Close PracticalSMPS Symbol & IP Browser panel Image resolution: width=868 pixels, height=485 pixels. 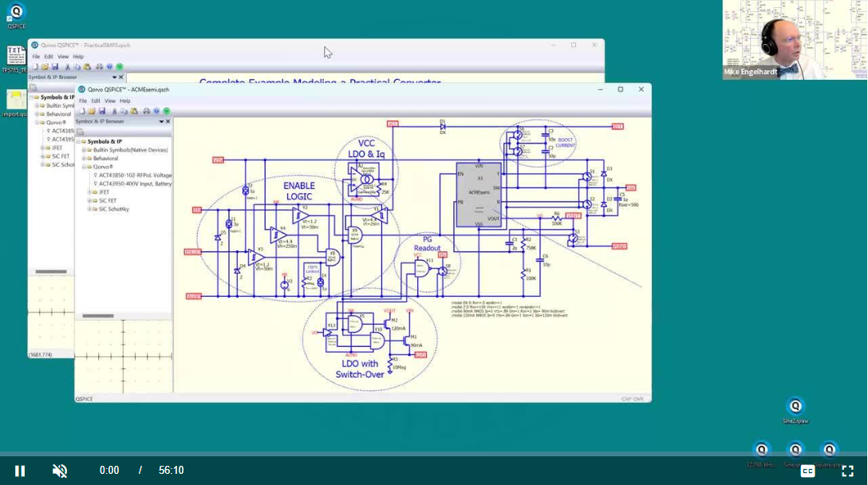(x=120, y=77)
